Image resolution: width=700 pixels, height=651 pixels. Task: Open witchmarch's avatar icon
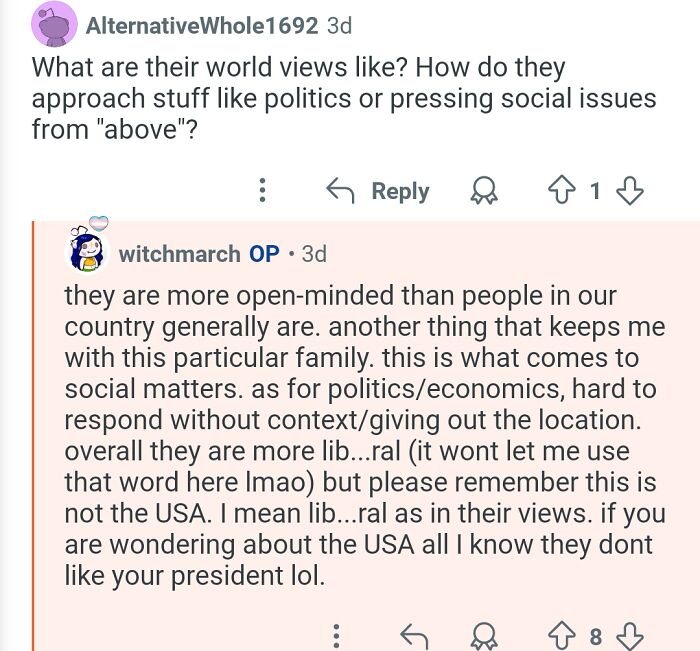point(86,251)
